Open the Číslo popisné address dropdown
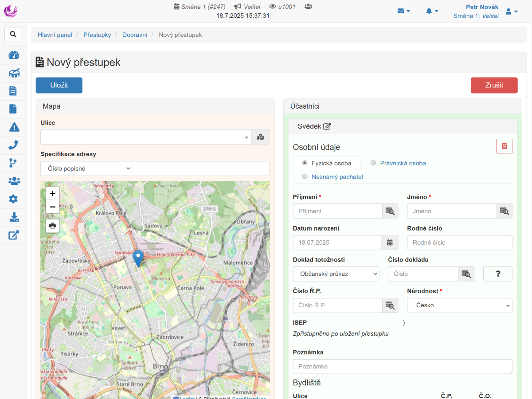 86,168
